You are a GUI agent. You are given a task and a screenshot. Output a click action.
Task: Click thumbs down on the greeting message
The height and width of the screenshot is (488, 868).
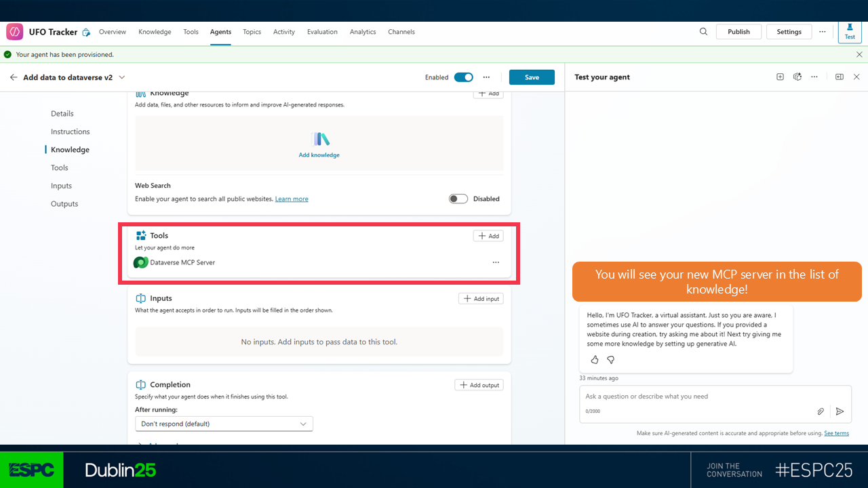click(x=610, y=360)
